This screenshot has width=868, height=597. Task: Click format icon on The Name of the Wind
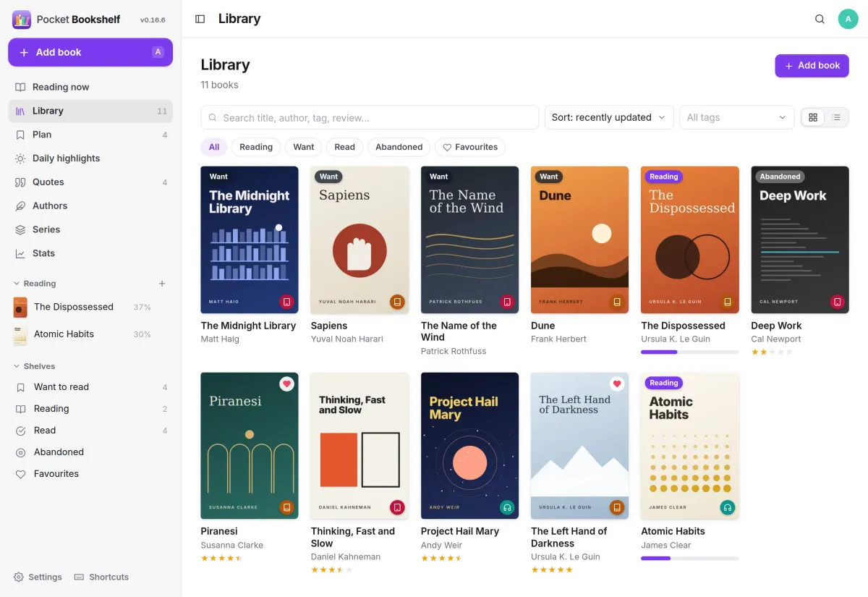(507, 302)
